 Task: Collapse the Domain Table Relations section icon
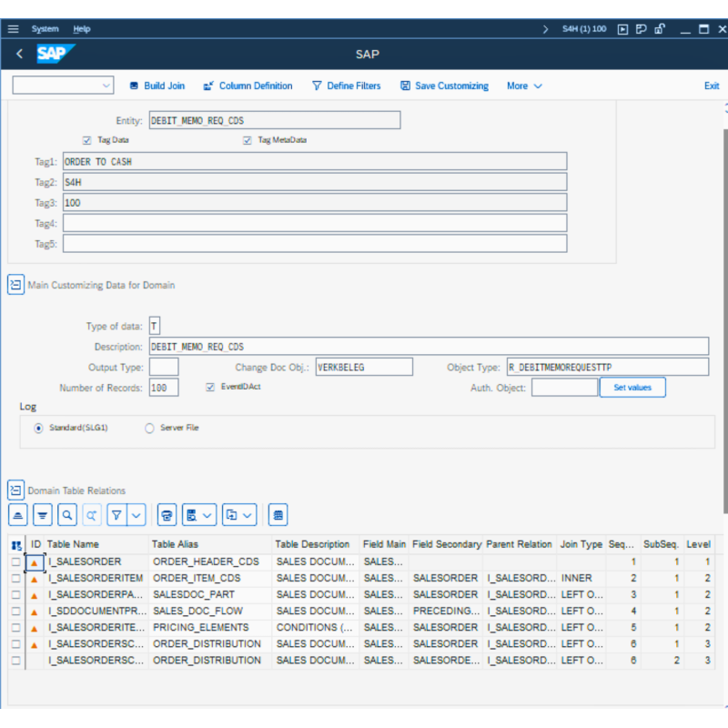(15, 490)
